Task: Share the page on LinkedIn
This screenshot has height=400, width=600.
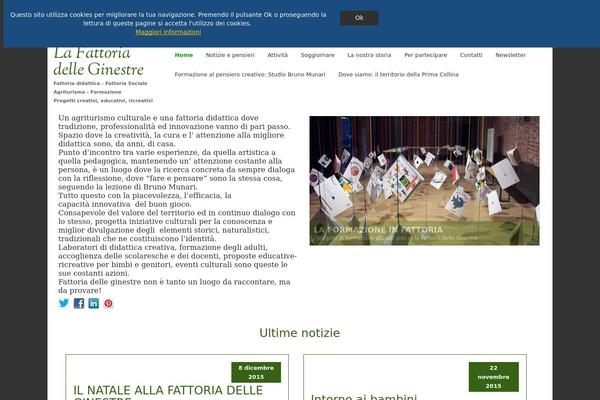Action: [x=94, y=303]
